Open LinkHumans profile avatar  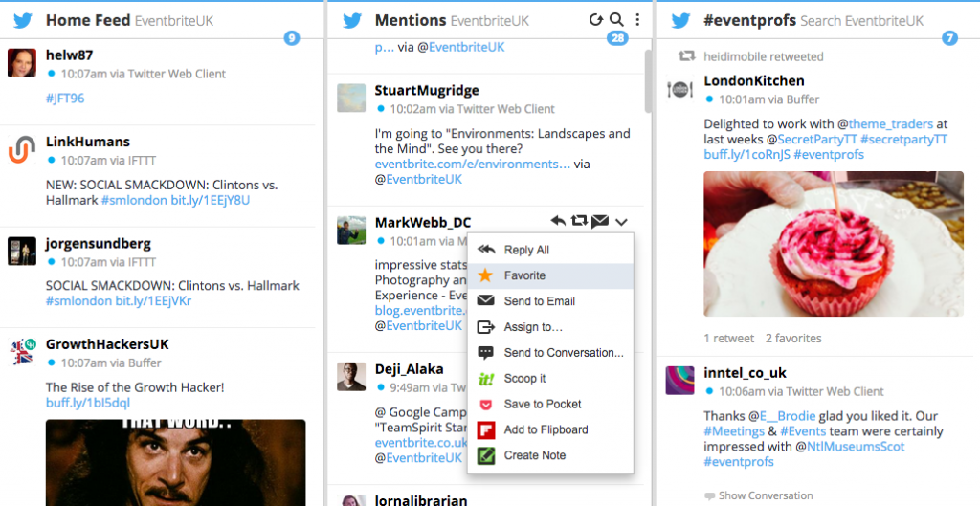click(x=22, y=150)
